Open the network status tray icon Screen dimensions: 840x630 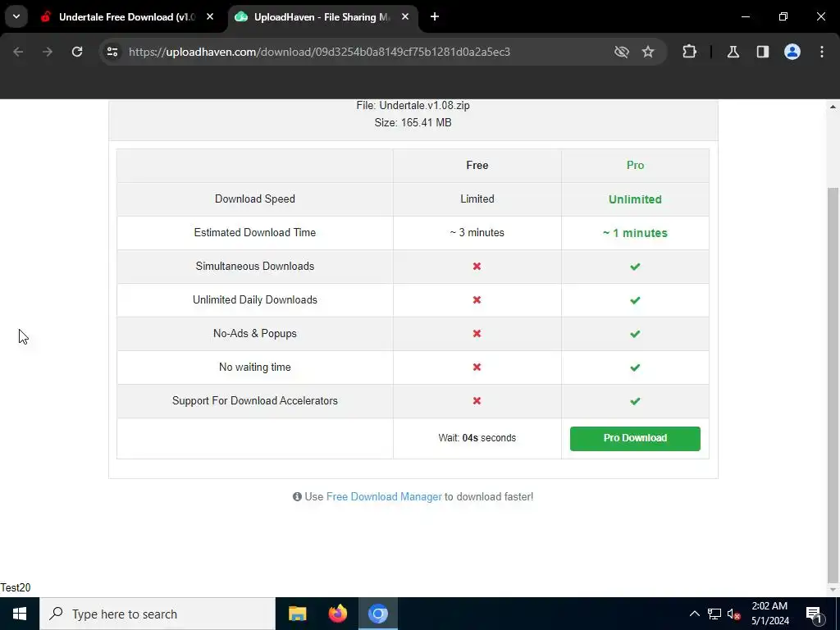(x=714, y=614)
